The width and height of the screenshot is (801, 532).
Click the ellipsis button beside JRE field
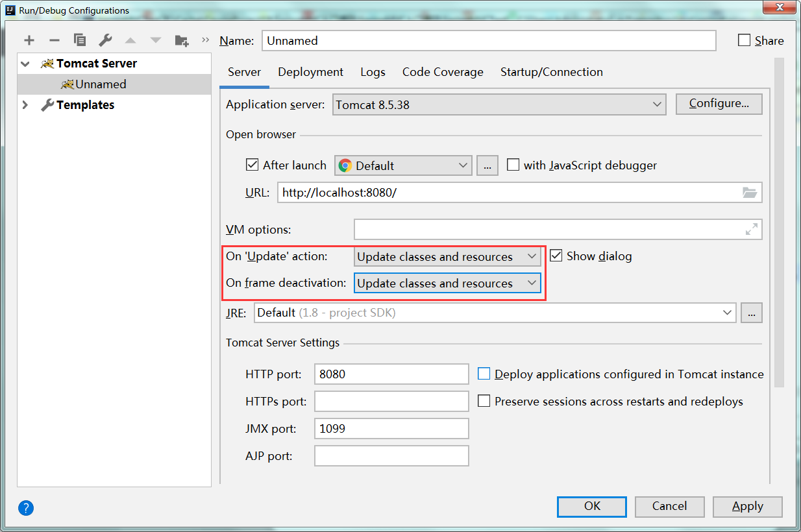coord(752,313)
